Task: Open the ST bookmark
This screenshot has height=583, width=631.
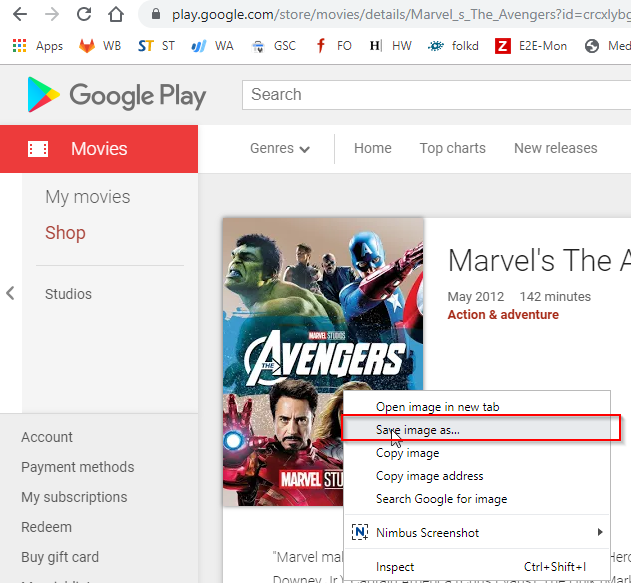Action: point(157,46)
